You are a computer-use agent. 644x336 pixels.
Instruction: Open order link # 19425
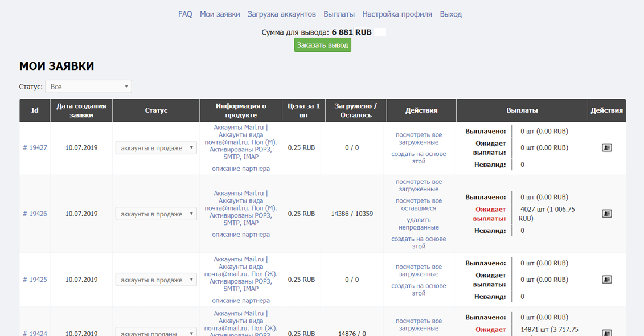[x=35, y=280]
